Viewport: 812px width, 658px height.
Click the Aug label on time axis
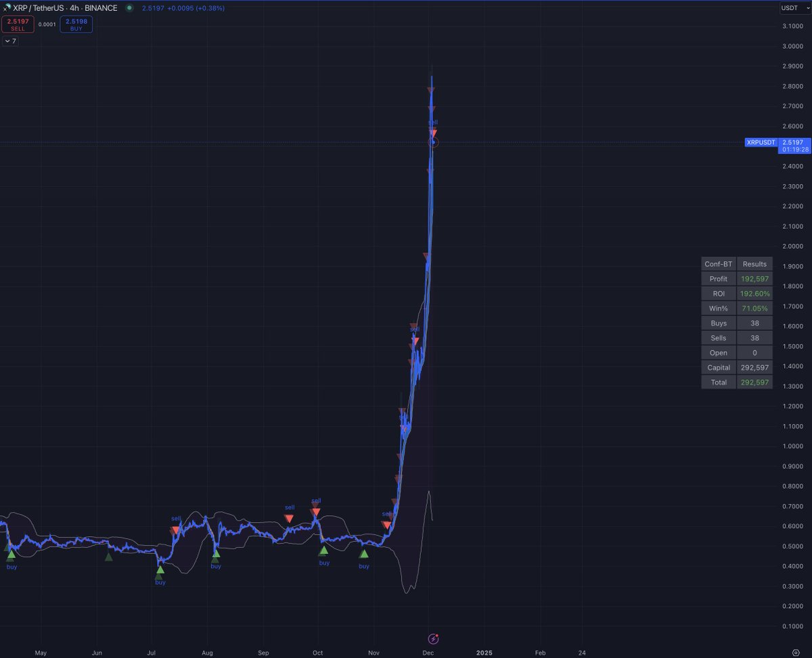[x=207, y=653]
